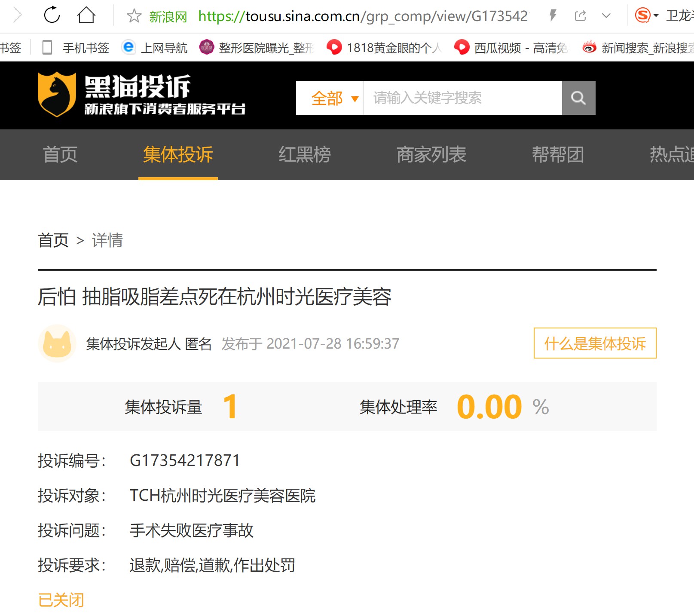Click 首页 in the breadcrumb
This screenshot has width=694, height=616.
pyautogui.click(x=53, y=240)
